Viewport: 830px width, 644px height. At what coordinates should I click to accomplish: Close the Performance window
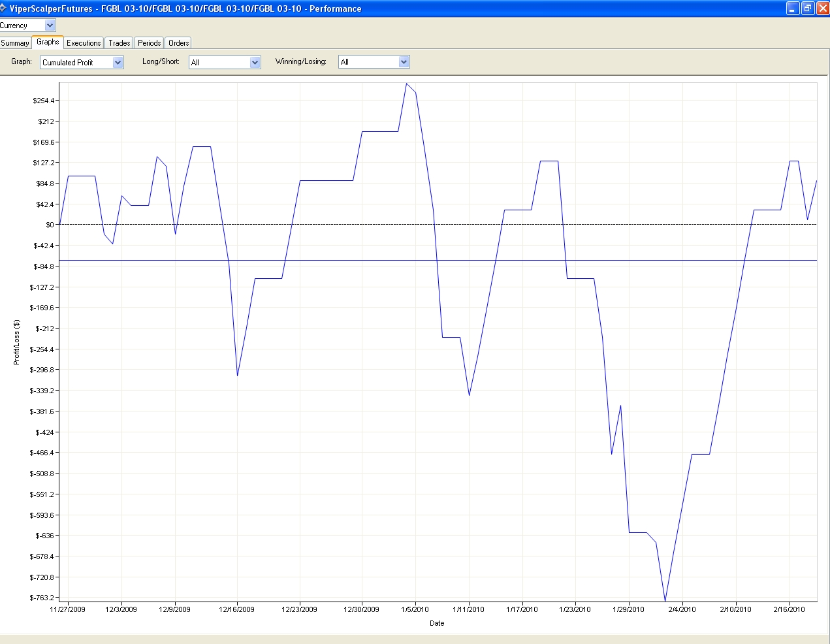[x=823, y=8]
